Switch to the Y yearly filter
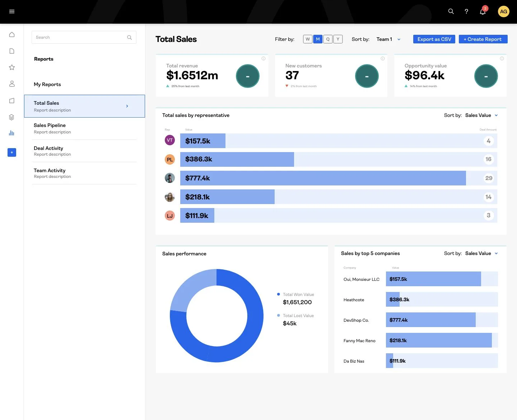 click(337, 39)
